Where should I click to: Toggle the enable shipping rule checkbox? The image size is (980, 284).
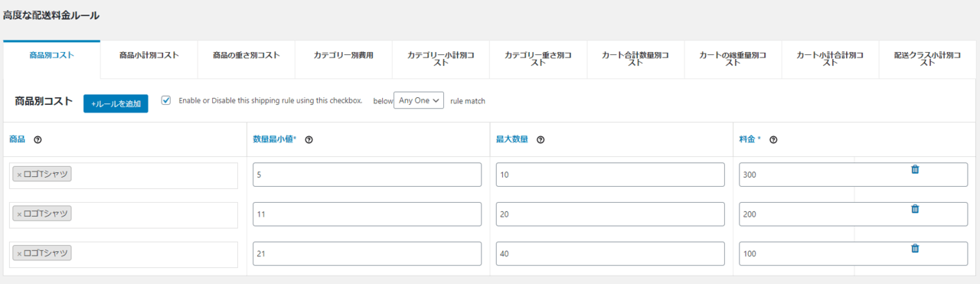tap(166, 100)
